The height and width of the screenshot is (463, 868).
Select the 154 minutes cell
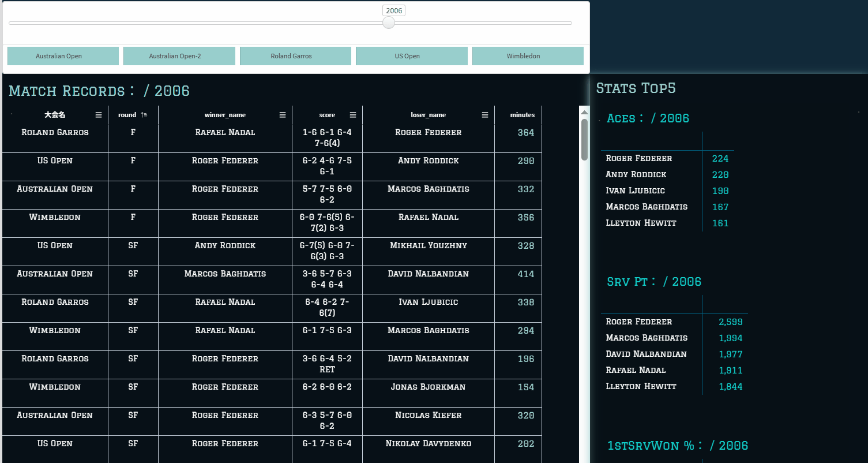518,393
